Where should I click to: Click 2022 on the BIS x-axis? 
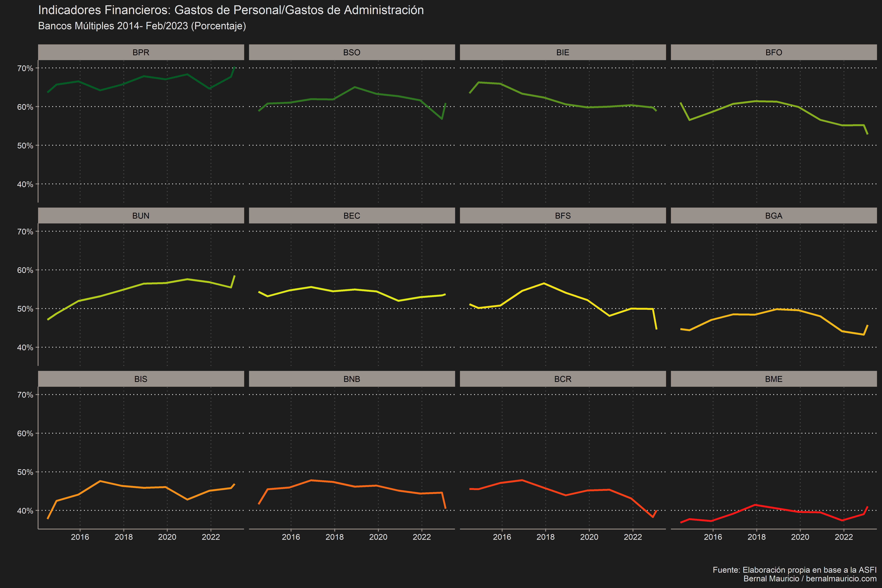coord(211,537)
